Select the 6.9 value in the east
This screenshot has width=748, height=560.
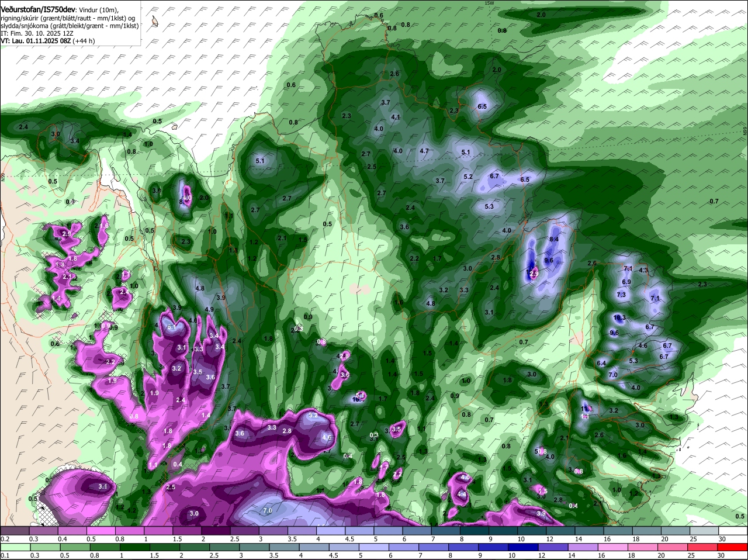[x=626, y=282]
